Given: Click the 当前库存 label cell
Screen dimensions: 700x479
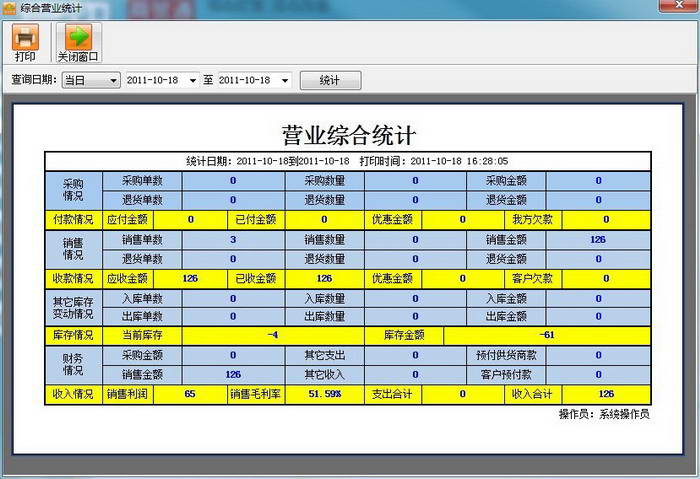Looking at the screenshot, I should pyautogui.click(x=142, y=335).
